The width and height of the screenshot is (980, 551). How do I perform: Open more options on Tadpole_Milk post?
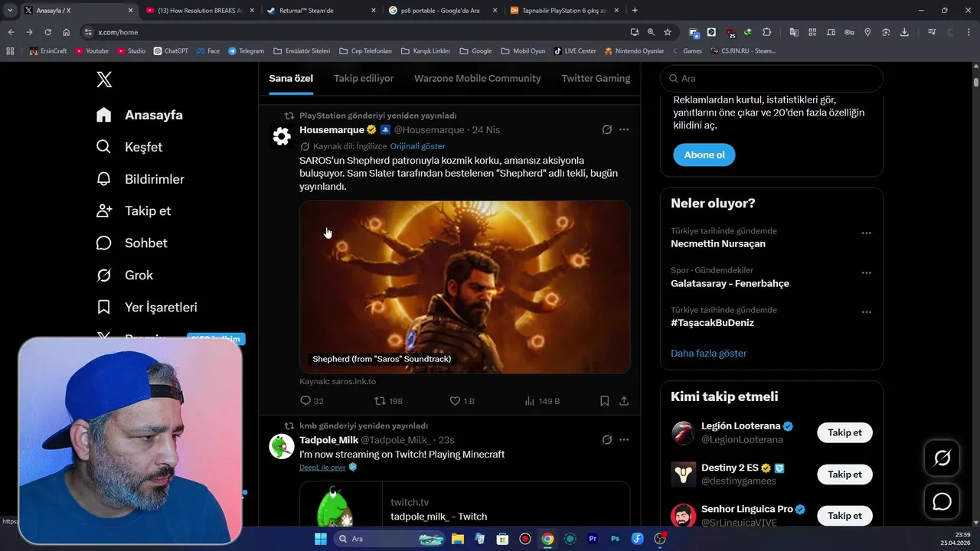(624, 440)
